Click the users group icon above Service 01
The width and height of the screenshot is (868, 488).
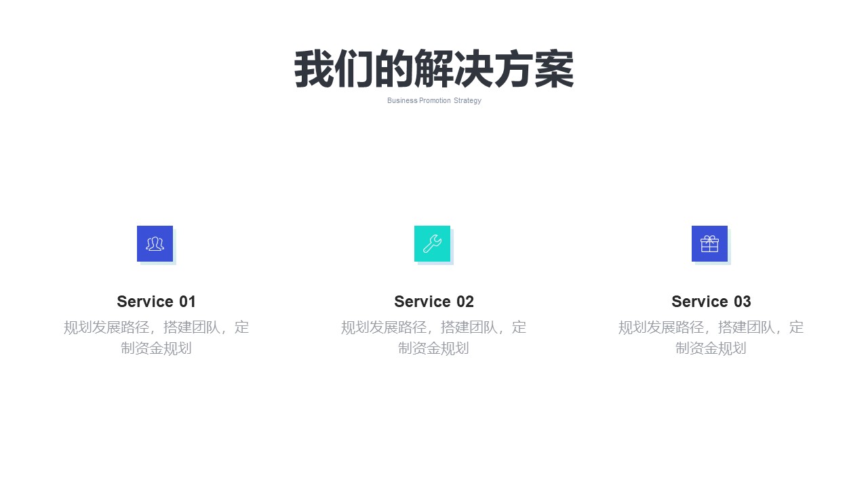[x=155, y=243]
